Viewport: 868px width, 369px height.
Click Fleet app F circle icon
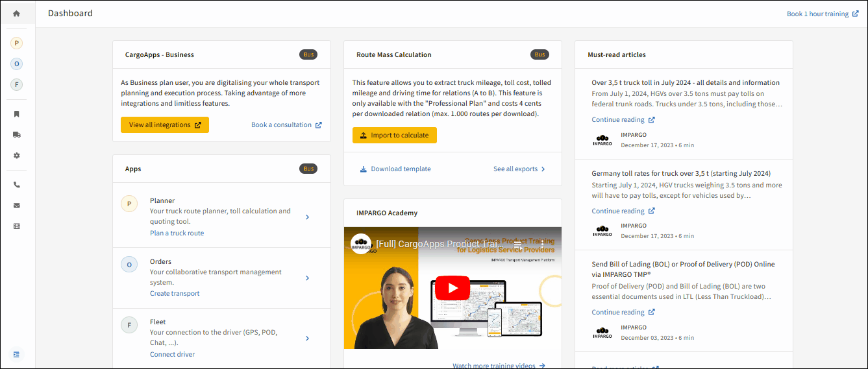(x=129, y=325)
